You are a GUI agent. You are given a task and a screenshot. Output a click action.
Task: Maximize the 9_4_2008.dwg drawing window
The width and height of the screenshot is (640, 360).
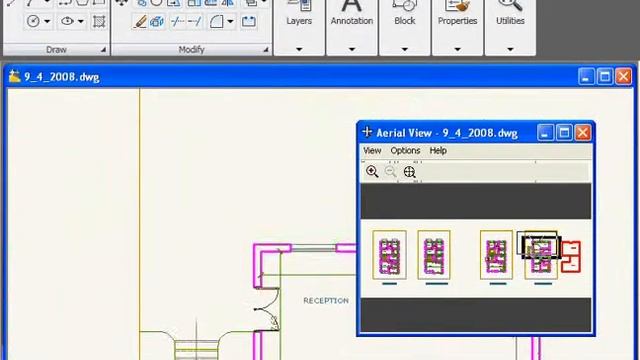pos(605,77)
